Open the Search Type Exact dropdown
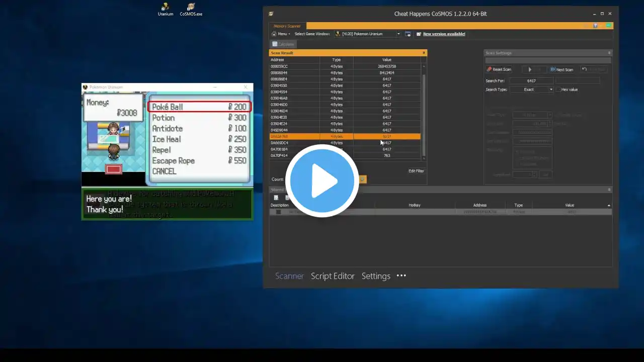The image size is (644, 362). point(531,89)
